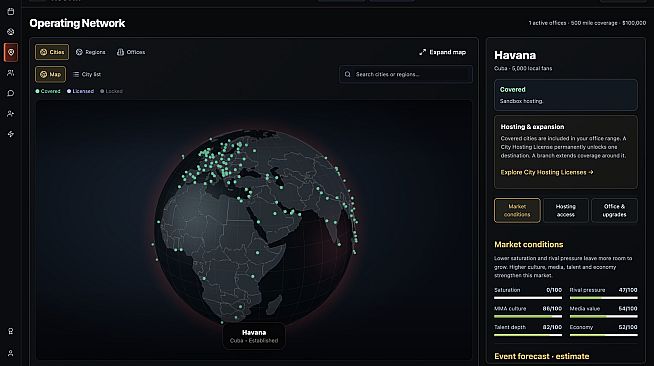Screen dimensions: 654x366
Task: Click the Saturation progress bar
Action: [528, 298]
